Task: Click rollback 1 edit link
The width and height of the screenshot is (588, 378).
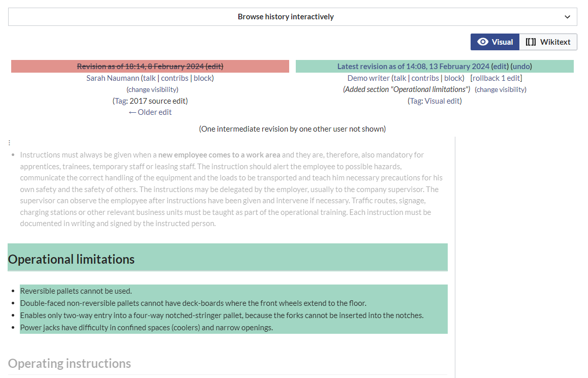Action: click(x=496, y=78)
